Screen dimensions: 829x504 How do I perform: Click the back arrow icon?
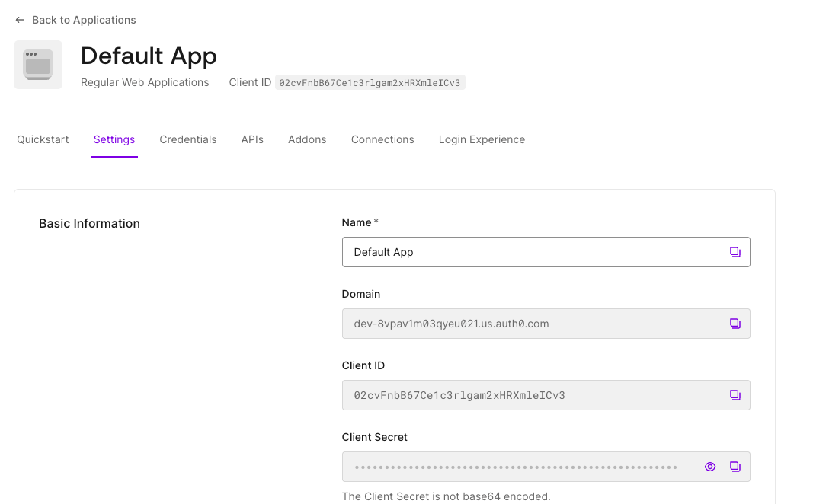(x=20, y=20)
